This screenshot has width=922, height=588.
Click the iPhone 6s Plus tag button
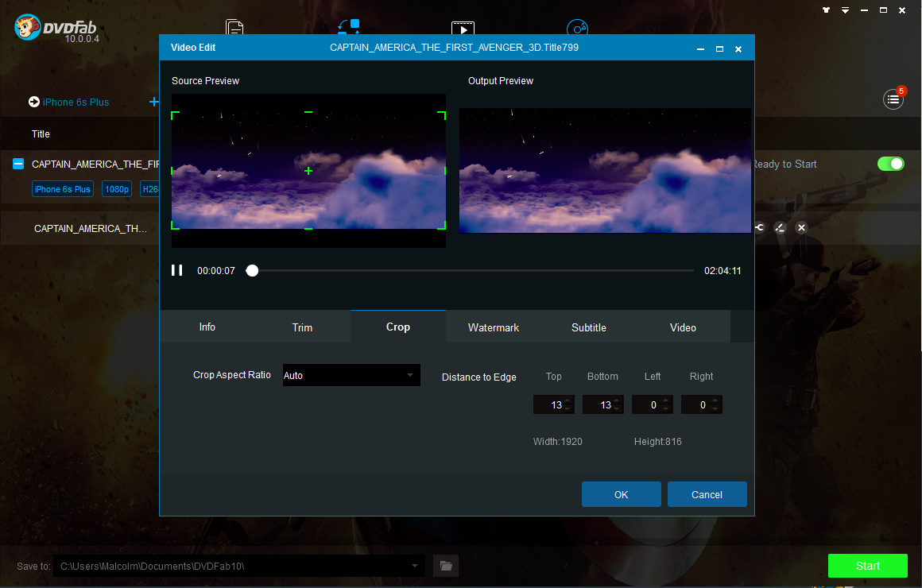(62, 189)
